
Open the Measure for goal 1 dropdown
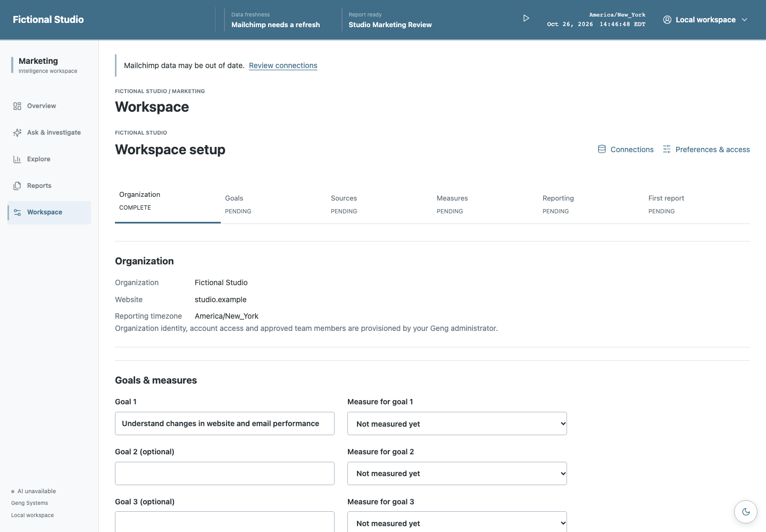[457, 423]
